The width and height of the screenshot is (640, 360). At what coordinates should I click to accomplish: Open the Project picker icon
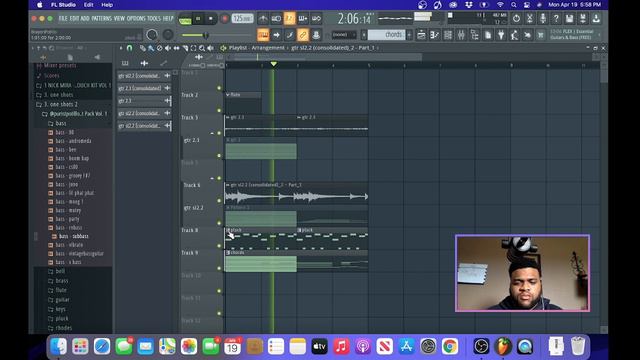click(488, 35)
